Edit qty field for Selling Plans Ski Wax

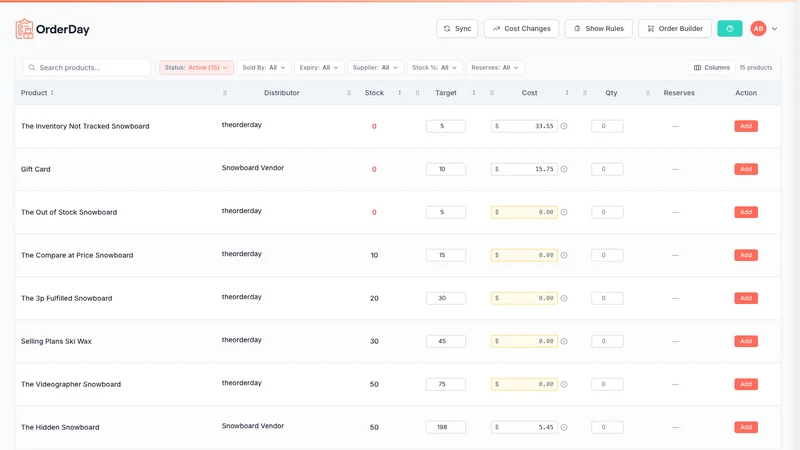(607, 341)
